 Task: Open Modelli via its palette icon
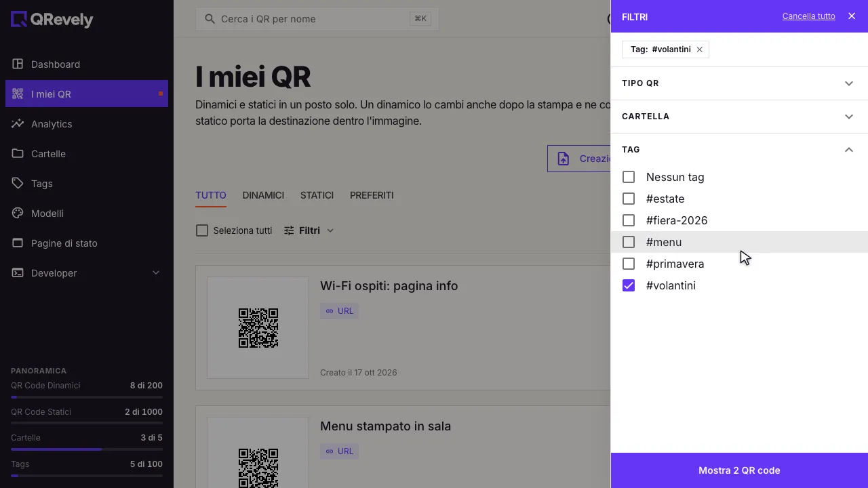click(18, 213)
